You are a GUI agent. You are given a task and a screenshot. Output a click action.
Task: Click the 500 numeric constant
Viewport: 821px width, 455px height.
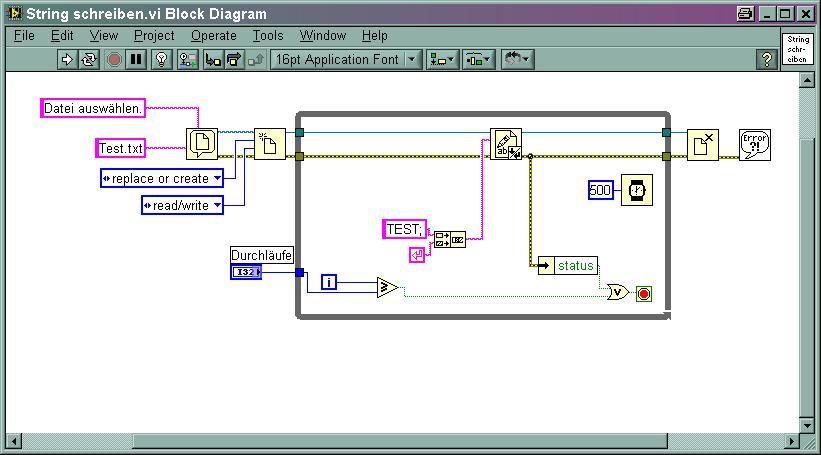[601, 190]
